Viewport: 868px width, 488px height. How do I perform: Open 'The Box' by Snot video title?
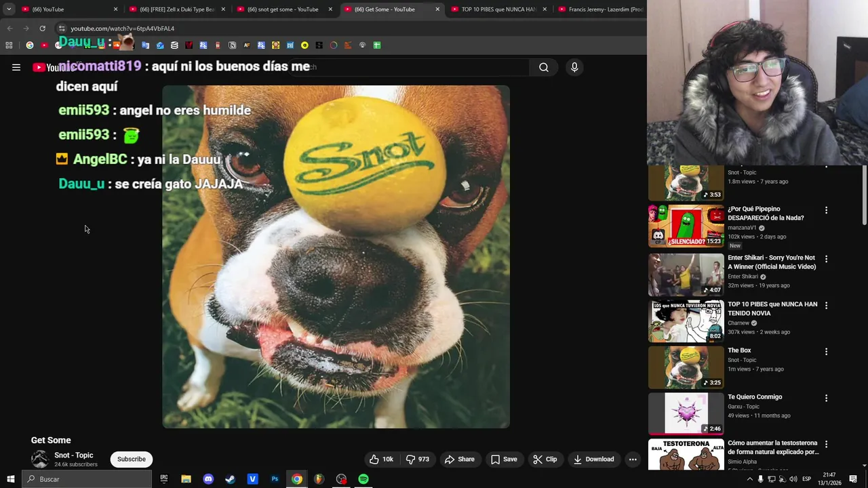pos(739,350)
